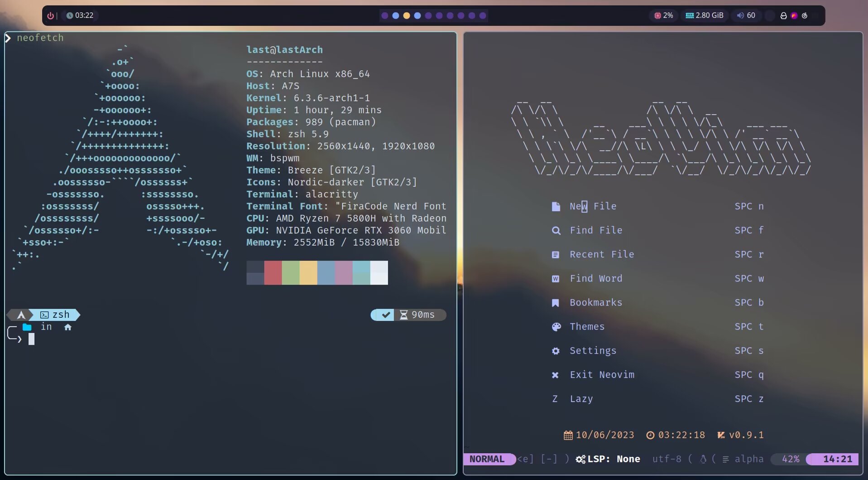Viewport: 868px width, 480px height.
Task: Click the 42% scroll position indicator
Action: click(790, 459)
